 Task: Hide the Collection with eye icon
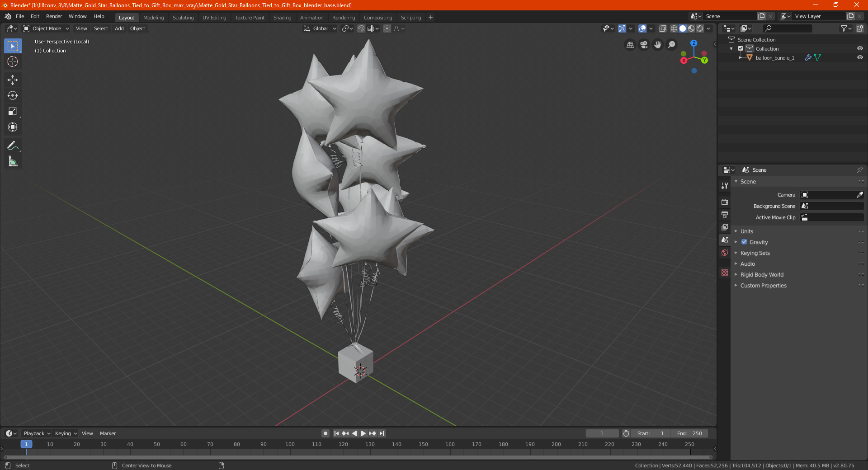point(860,48)
